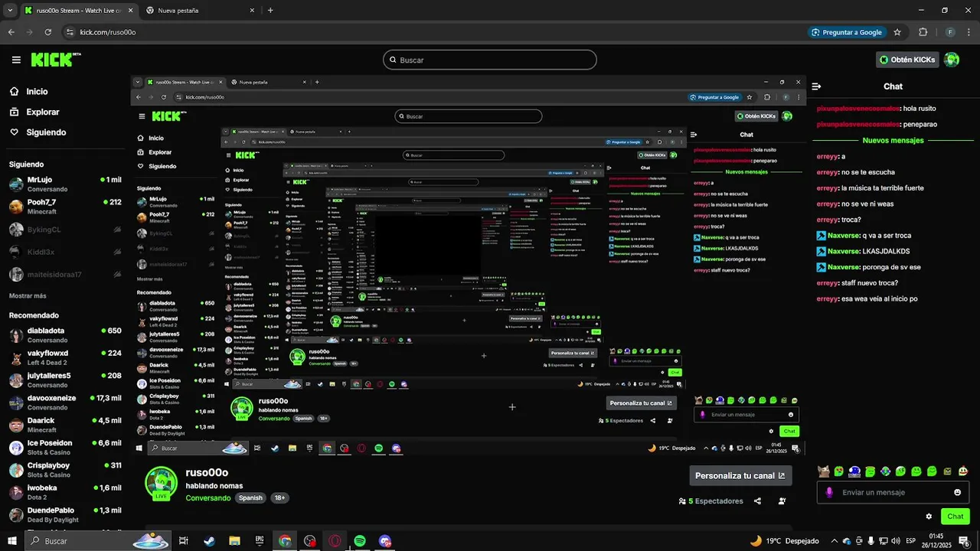Click the Windows taskbar Buscar search box
980x551 pixels.
pos(98,541)
